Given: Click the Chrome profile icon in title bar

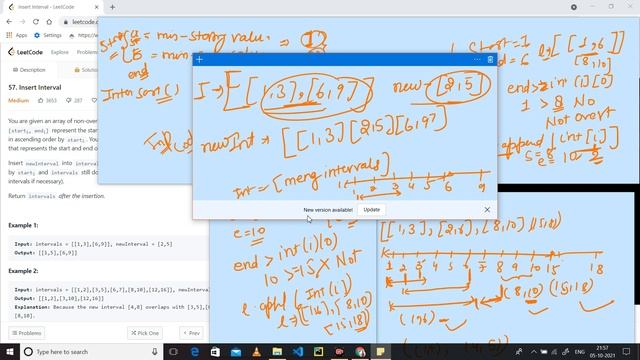Looking at the screenshot, I should (x=573, y=7).
